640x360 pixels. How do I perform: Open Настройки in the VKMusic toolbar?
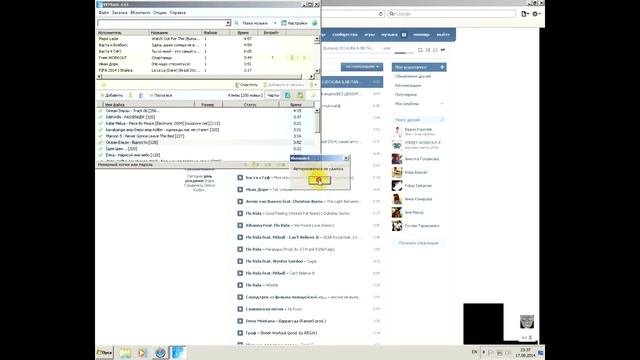coord(294,23)
